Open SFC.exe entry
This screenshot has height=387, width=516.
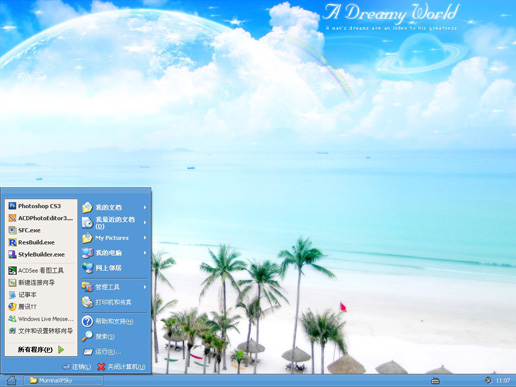coord(41,230)
